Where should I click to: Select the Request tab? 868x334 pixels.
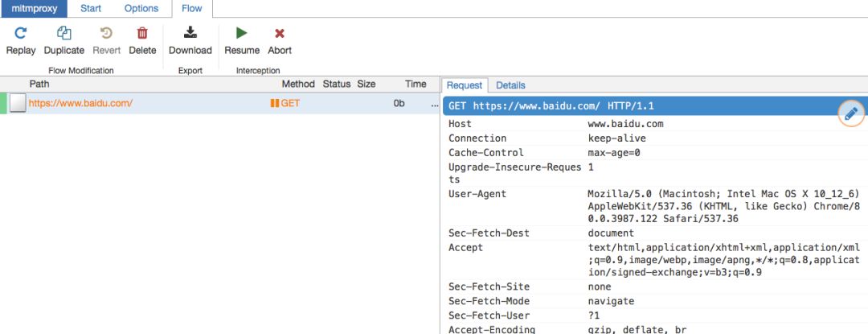[465, 85]
